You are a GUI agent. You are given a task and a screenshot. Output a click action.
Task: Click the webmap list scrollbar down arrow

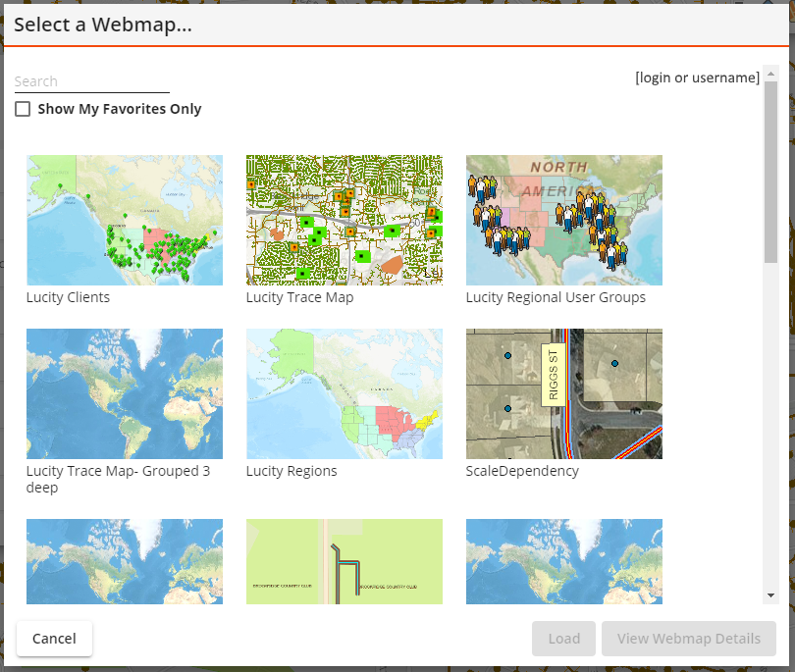pyautogui.click(x=770, y=595)
